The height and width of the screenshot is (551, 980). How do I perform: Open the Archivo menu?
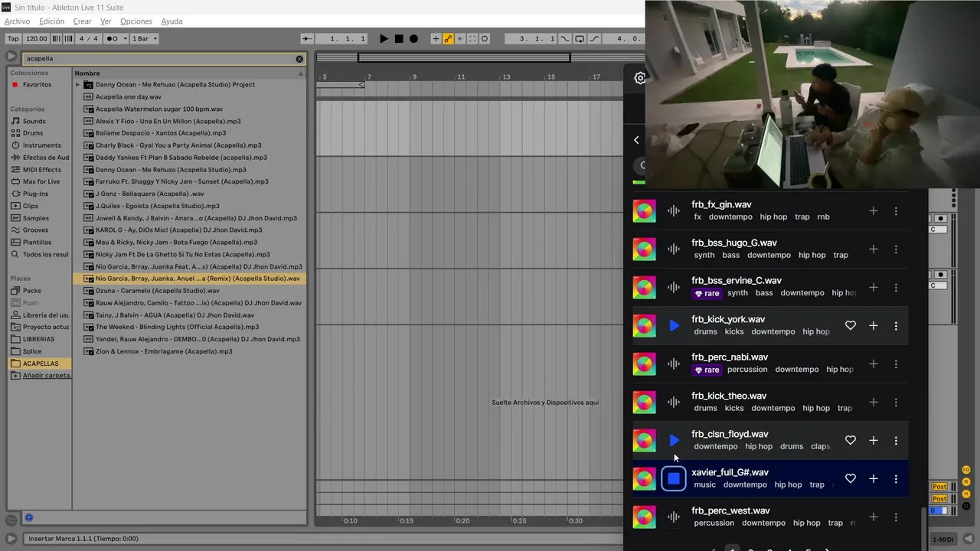[18, 21]
